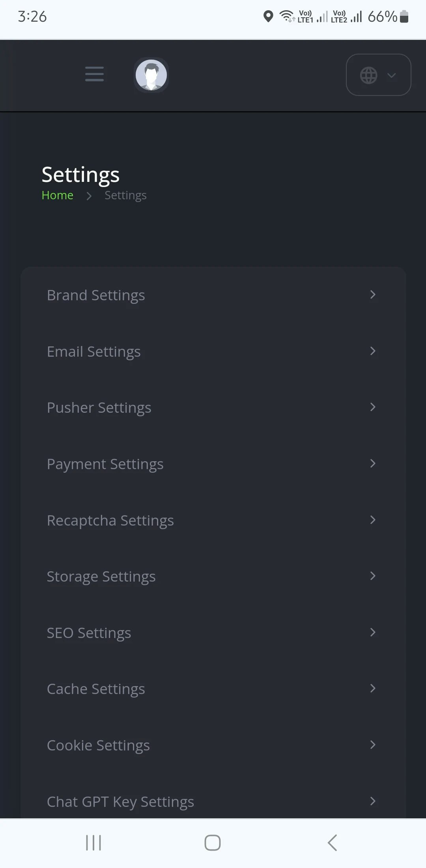Tap the user profile avatar
This screenshot has width=426, height=868.
(x=151, y=75)
